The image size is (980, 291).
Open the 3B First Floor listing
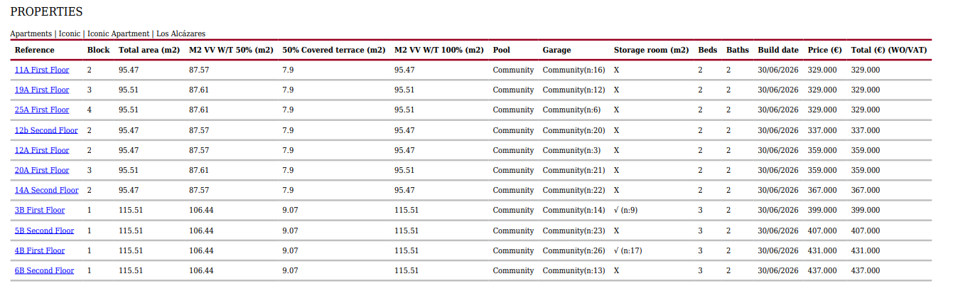(x=40, y=210)
